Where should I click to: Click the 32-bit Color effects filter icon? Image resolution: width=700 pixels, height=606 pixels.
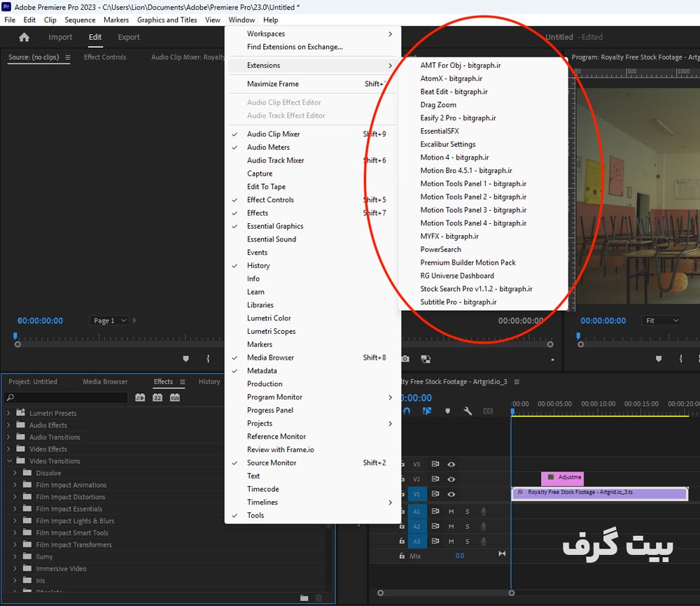click(157, 397)
